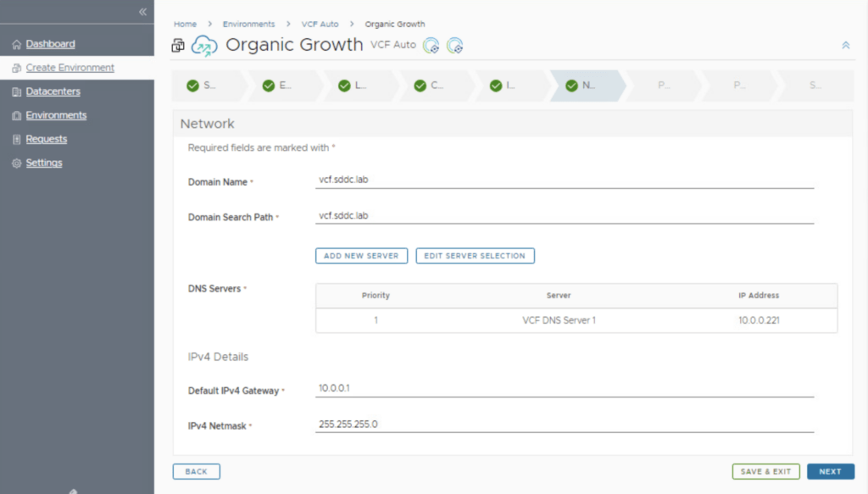
Task: Click the Datacenters building icon
Action: pos(17,92)
